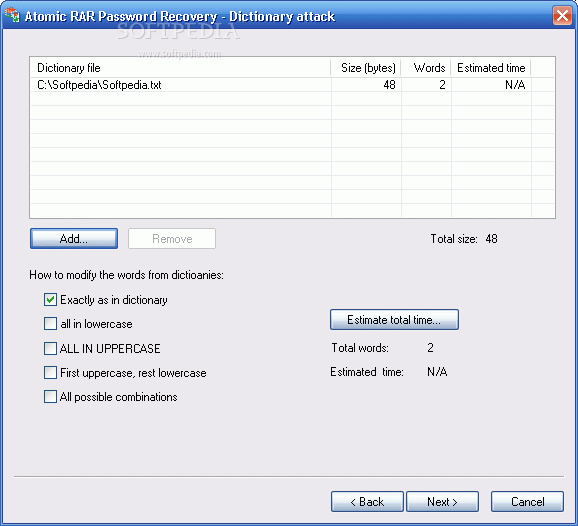Viewport: 578px width, 526px height.
Task: Click the 'Total words:' label
Action: coord(360,348)
